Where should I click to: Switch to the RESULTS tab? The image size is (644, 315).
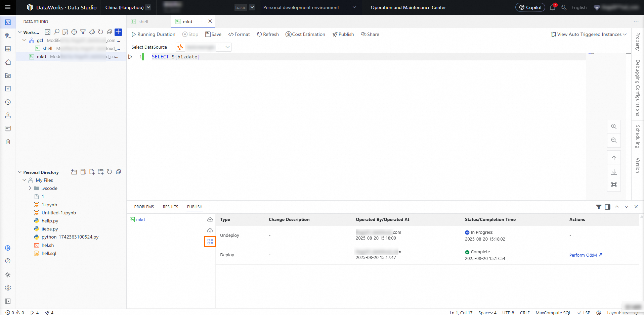click(171, 207)
